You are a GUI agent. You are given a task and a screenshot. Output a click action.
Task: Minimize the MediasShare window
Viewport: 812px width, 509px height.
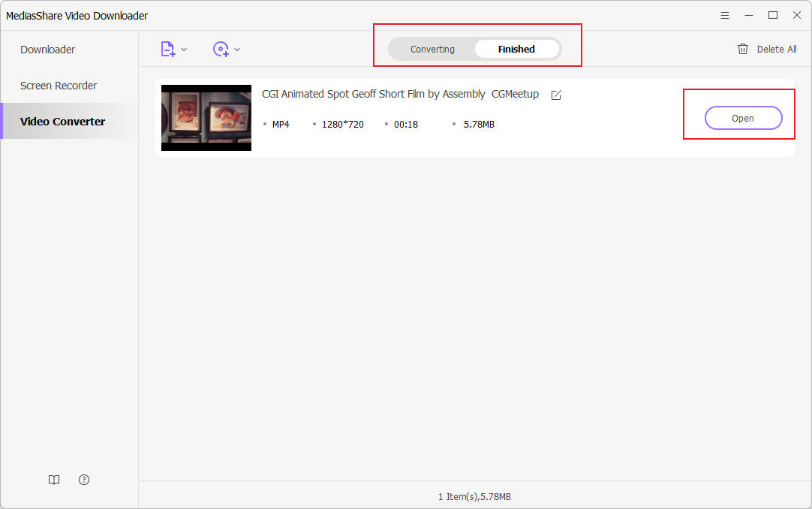[x=748, y=16]
